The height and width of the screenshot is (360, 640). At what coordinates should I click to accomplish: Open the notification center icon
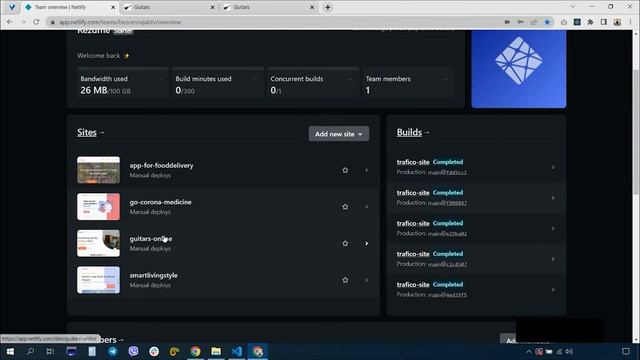click(626, 351)
